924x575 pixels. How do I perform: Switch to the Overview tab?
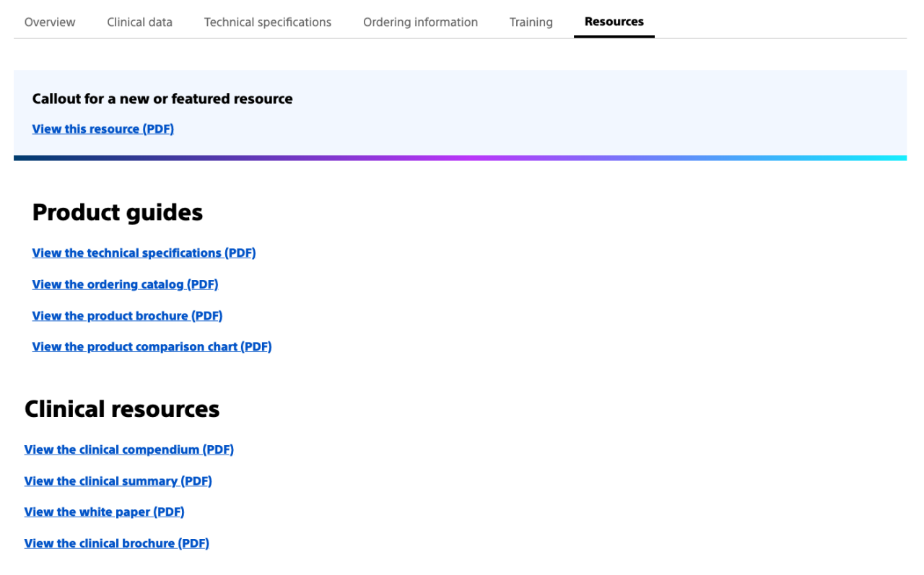pyautogui.click(x=49, y=22)
